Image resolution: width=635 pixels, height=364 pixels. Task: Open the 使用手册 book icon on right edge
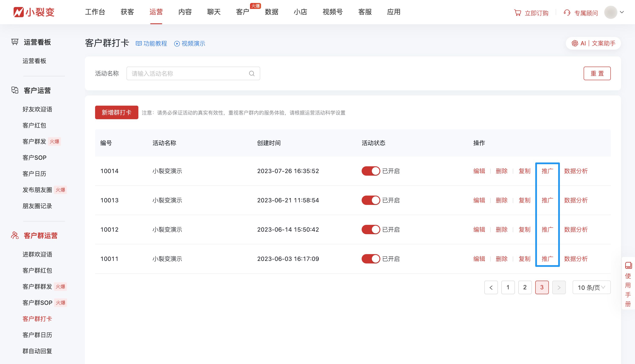(x=628, y=265)
